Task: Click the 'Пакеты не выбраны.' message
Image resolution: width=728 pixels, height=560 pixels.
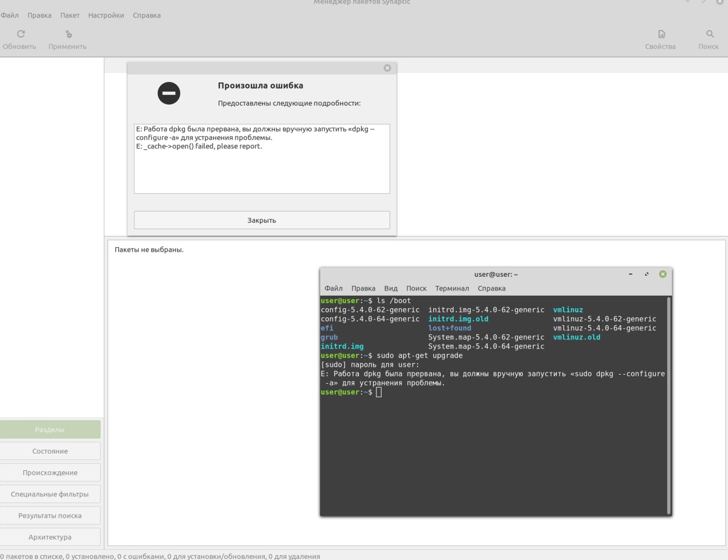Action: click(x=149, y=250)
